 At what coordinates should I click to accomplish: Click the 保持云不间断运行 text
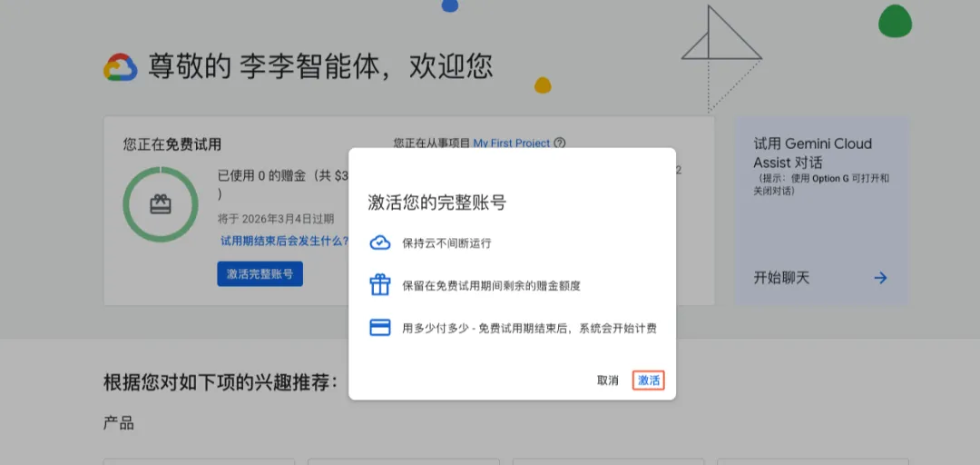tap(446, 243)
